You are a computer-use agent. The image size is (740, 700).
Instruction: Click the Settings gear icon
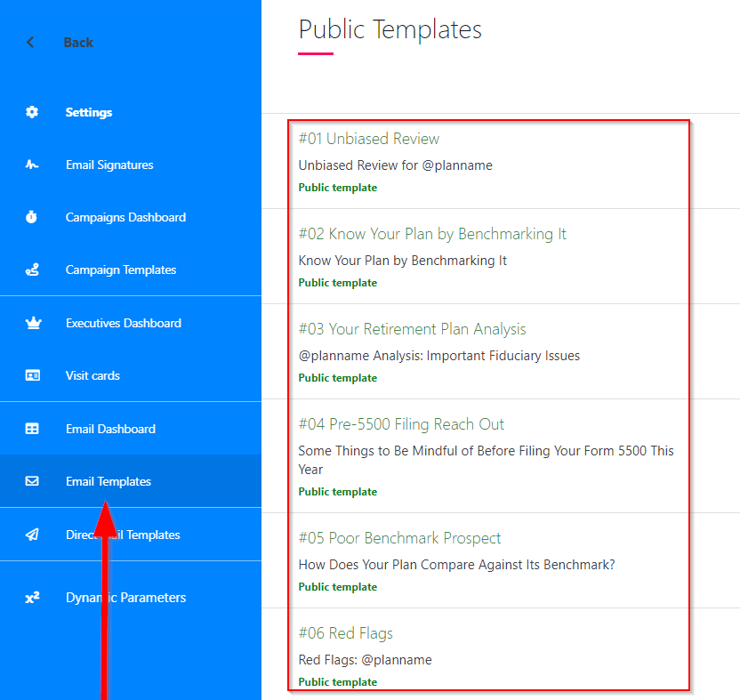pos(32,112)
